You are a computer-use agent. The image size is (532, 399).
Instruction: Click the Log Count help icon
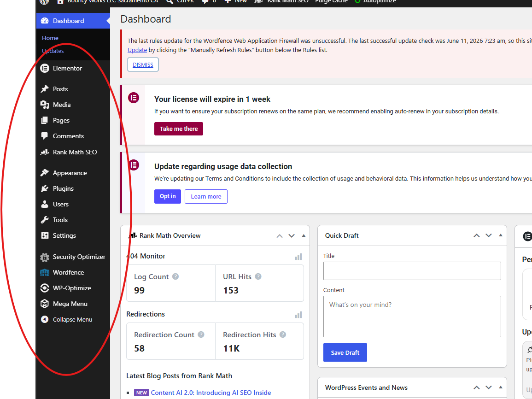175,276
